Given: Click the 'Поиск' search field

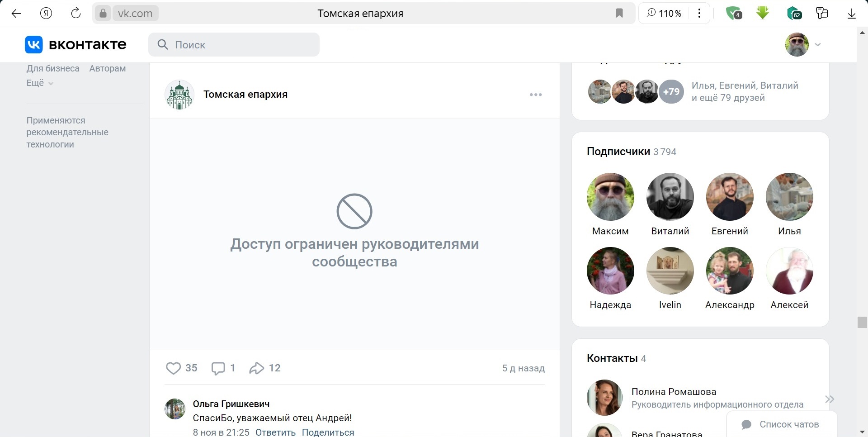Looking at the screenshot, I should [234, 45].
